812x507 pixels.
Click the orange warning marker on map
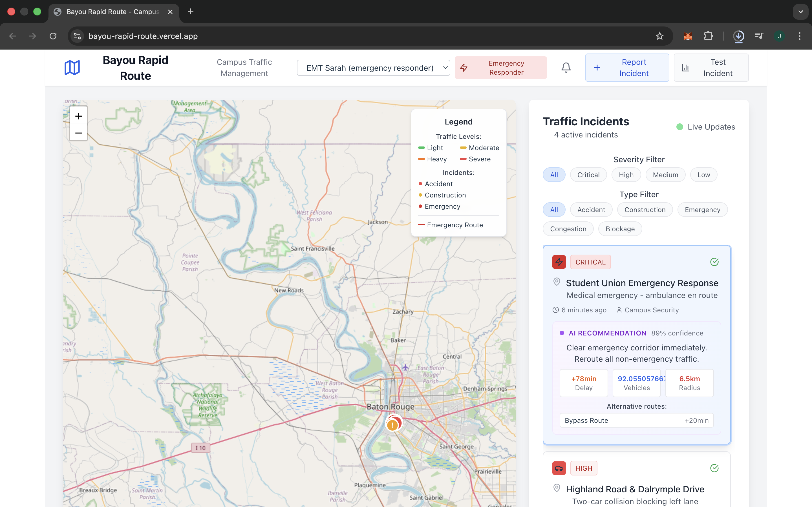tap(392, 425)
